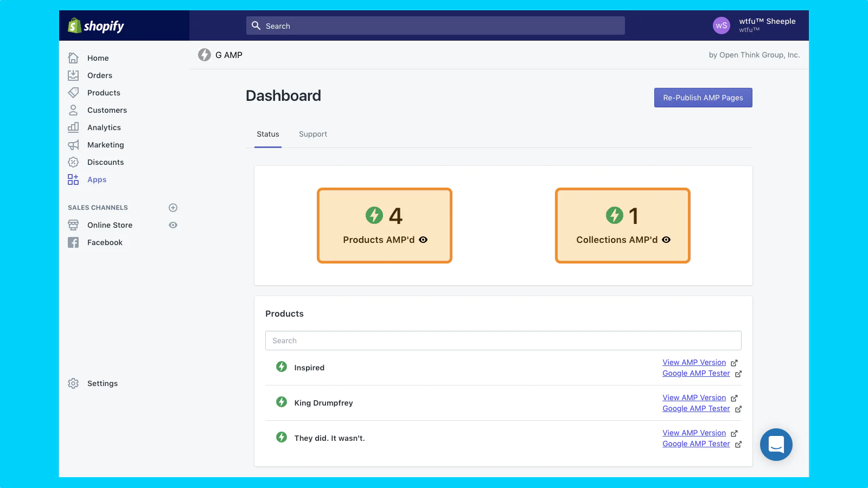
Task: Open Orders in the sidebar
Action: click(x=100, y=75)
